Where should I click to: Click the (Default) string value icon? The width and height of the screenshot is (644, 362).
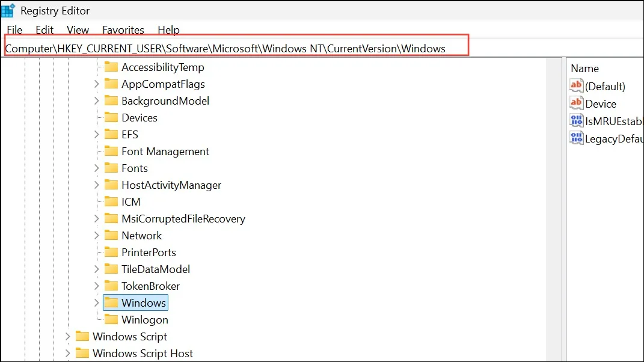(576, 85)
